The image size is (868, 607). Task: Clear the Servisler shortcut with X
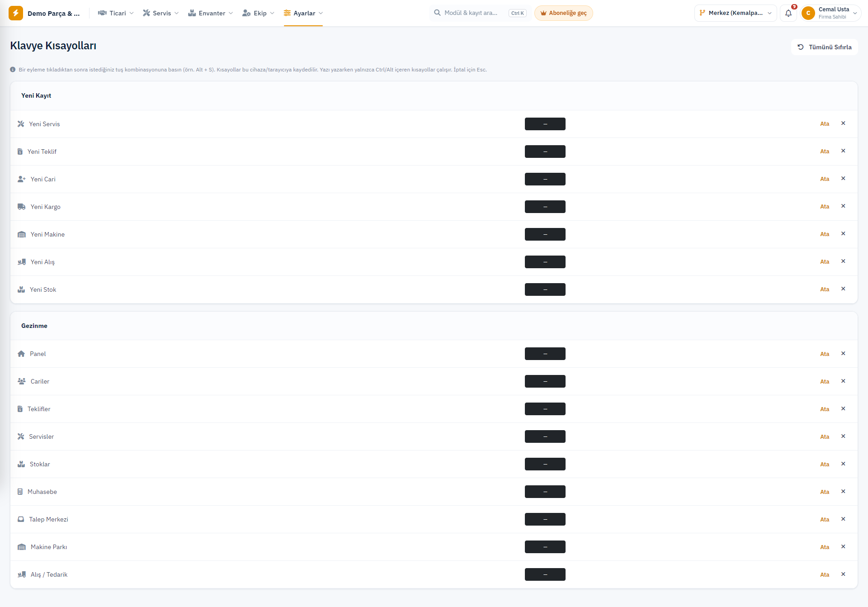[x=843, y=436]
